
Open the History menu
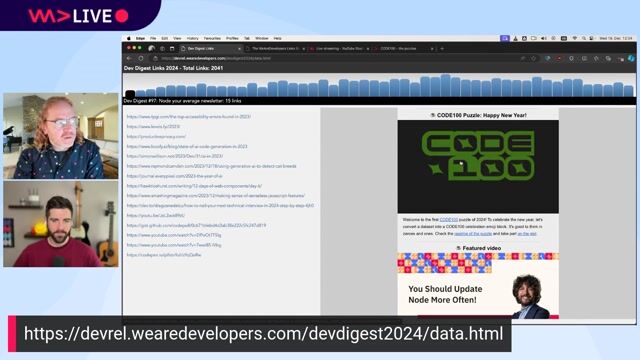[x=192, y=38]
